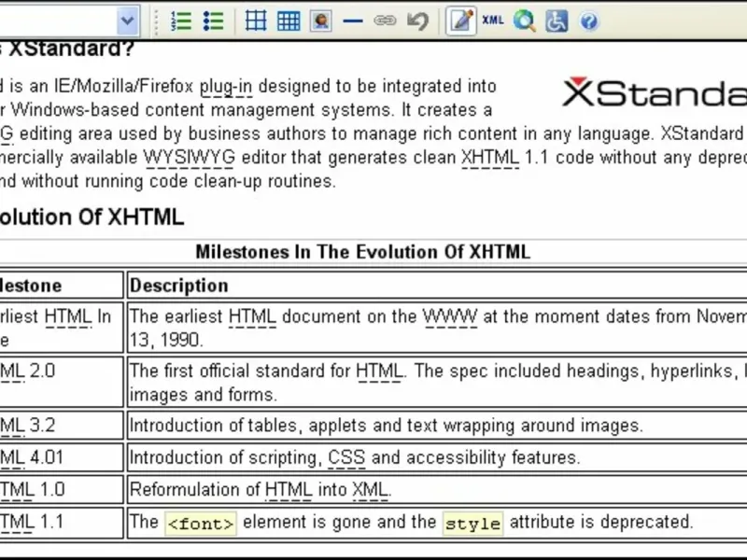Open help with question mark icon

click(589, 21)
